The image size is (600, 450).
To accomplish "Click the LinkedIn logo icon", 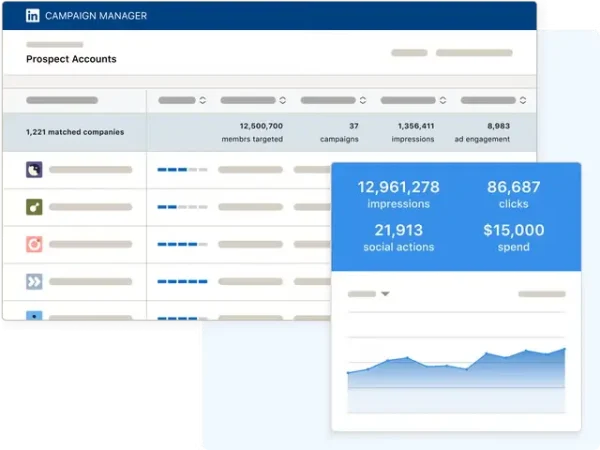I will coord(33,16).
